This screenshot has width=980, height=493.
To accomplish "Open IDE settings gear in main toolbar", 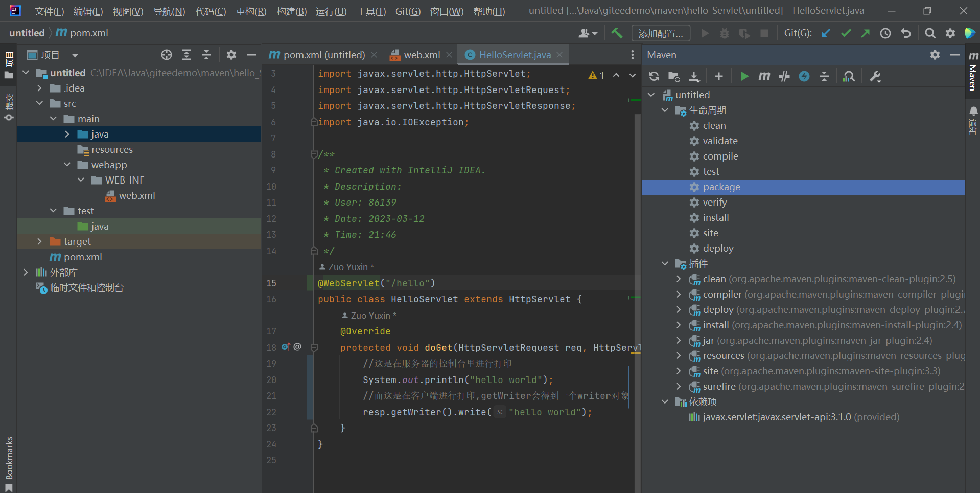I will tap(950, 33).
